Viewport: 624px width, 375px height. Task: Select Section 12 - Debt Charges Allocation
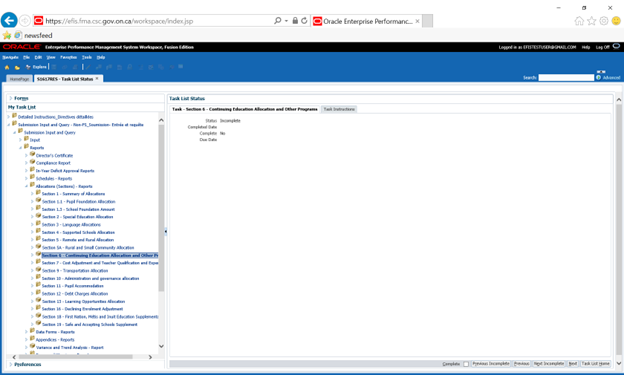coord(75,294)
